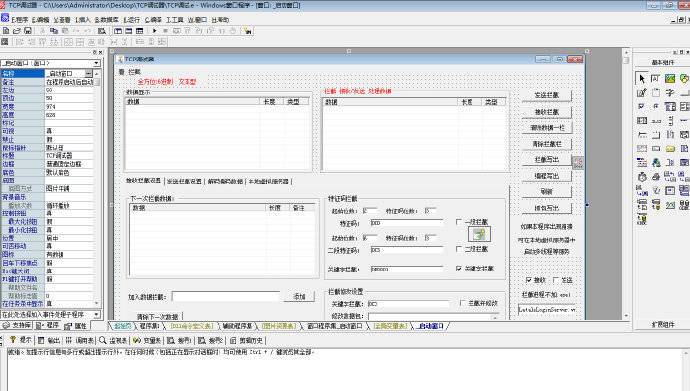Click the help pointer icon at toolbar end

248,31
